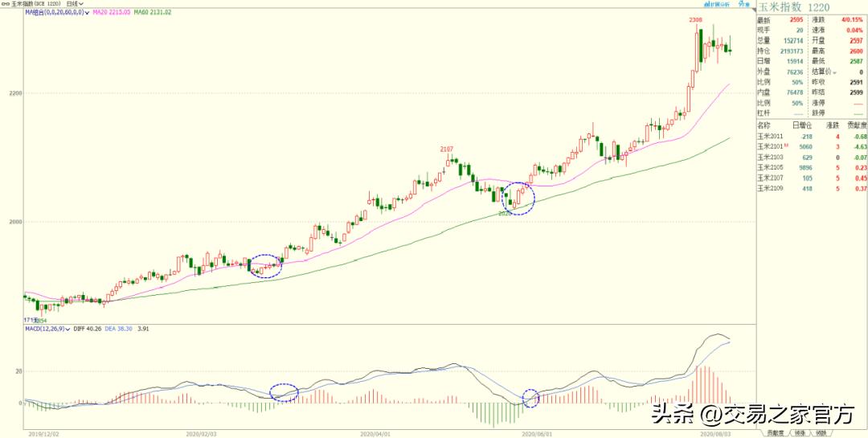Expand the MA组合 indicator parameters dropdown
The image size is (868, 438).
(88, 14)
